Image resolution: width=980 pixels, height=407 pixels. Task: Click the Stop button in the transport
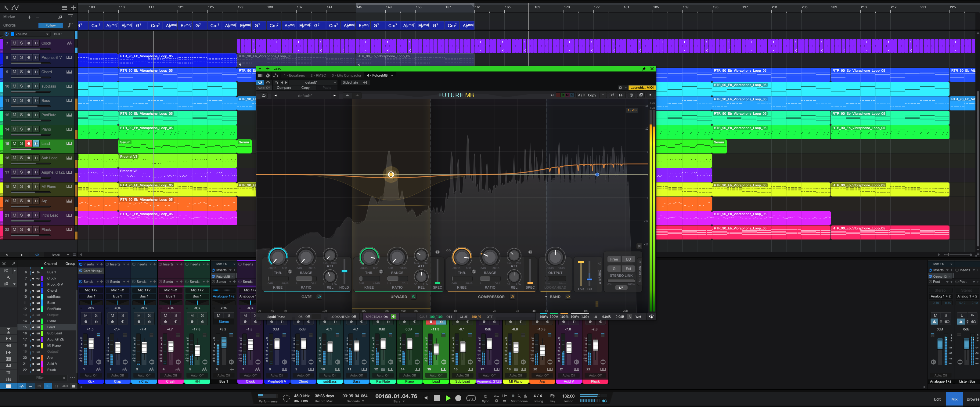[x=437, y=398]
